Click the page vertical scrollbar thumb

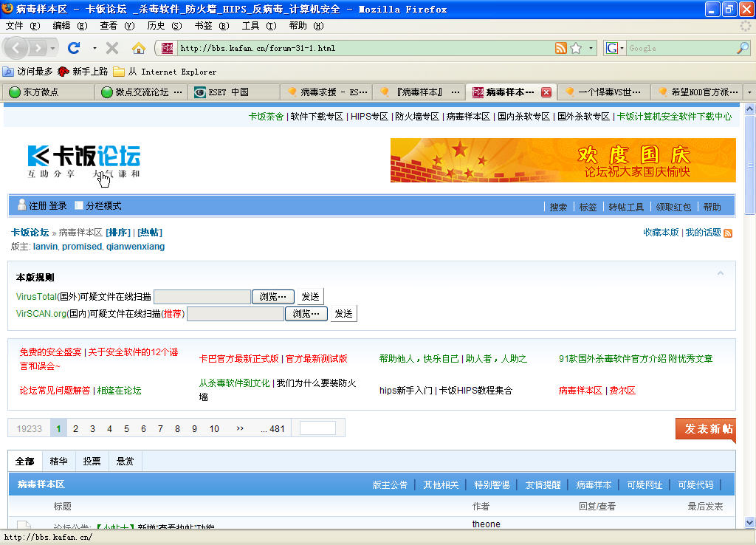click(x=750, y=165)
